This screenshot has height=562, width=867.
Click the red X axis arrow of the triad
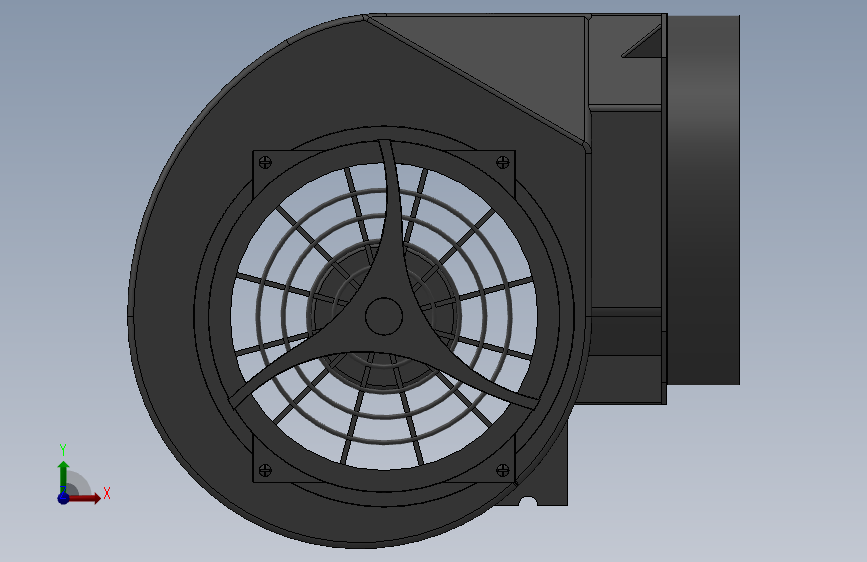coord(84,498)
